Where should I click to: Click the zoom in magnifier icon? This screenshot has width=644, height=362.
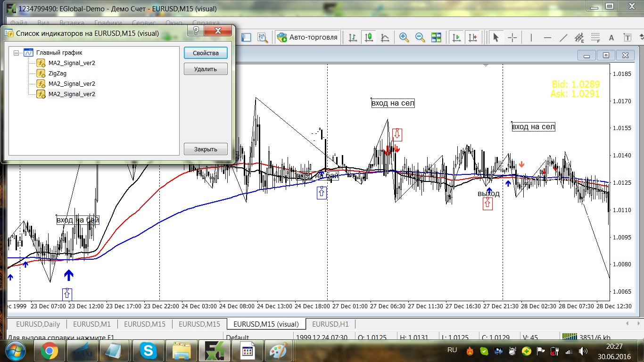(404, 38)
